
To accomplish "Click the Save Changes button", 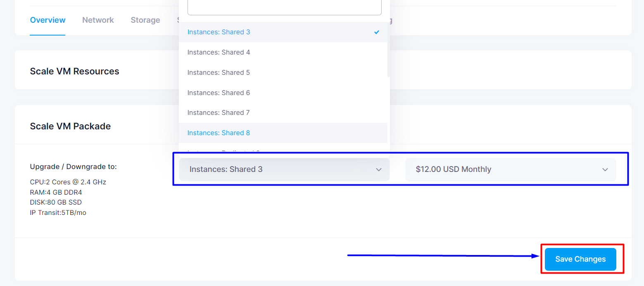I will (x=580, y=259).
